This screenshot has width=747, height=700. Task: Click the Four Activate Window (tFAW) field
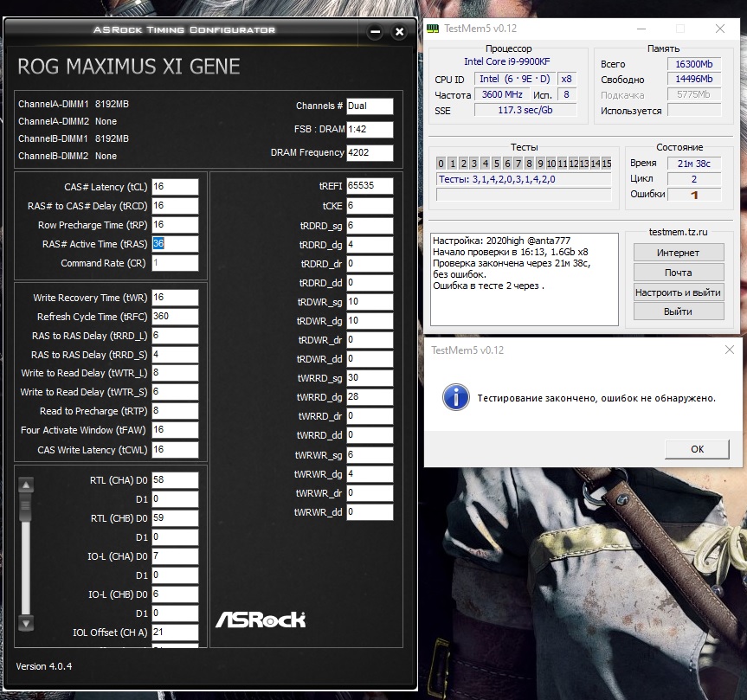(x=175, y=430)
